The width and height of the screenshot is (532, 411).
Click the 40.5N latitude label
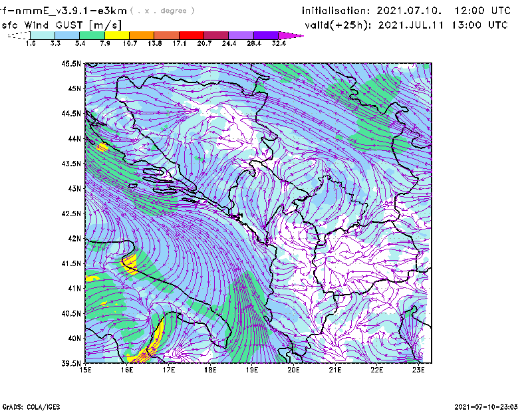[x=71, y=313]
